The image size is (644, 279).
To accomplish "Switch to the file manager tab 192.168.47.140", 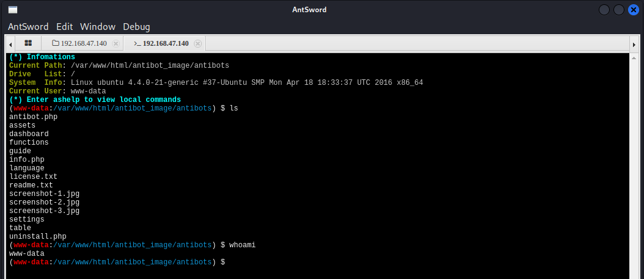I will [80, 43].
